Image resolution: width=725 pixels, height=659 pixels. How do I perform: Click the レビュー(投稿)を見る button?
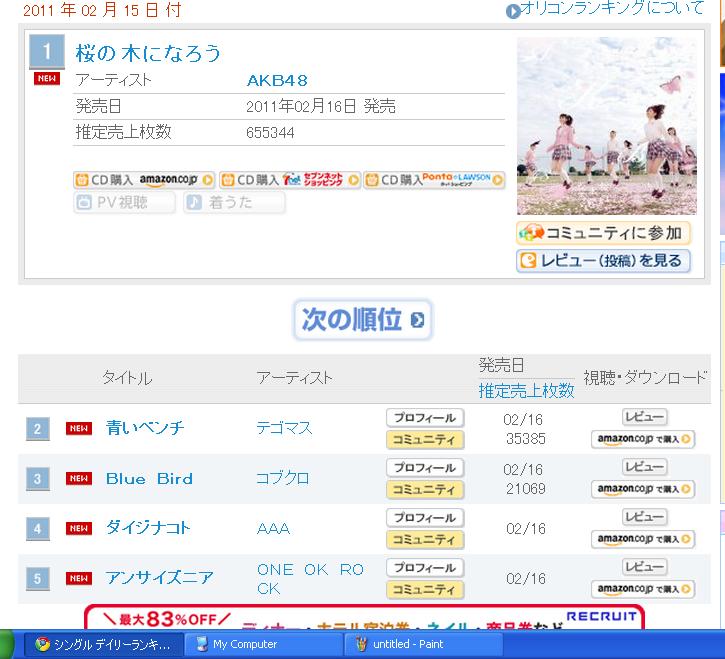603,261
